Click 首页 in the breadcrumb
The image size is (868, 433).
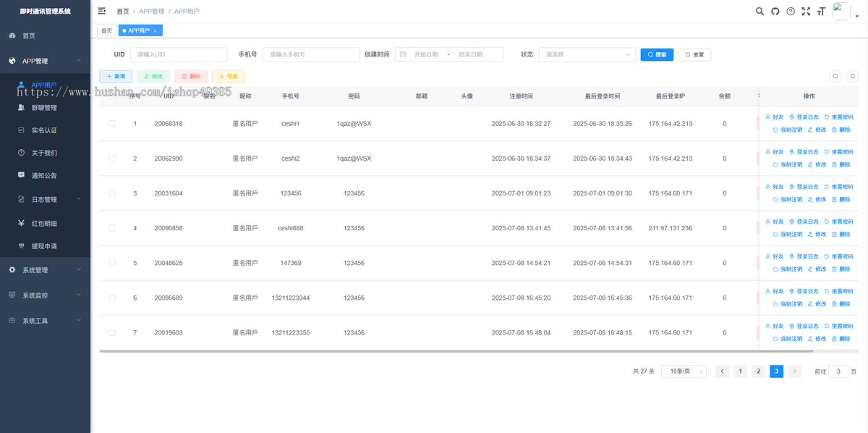pos(123,12)
